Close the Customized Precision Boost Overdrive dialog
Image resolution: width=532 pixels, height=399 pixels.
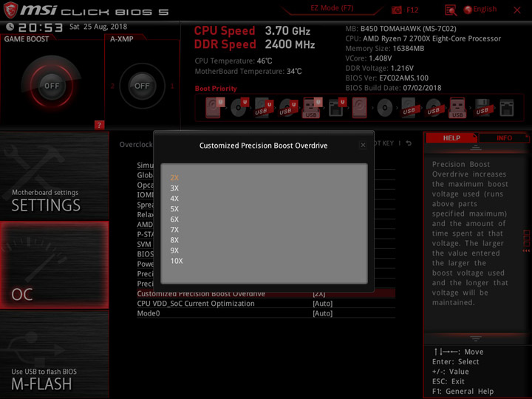363,146
